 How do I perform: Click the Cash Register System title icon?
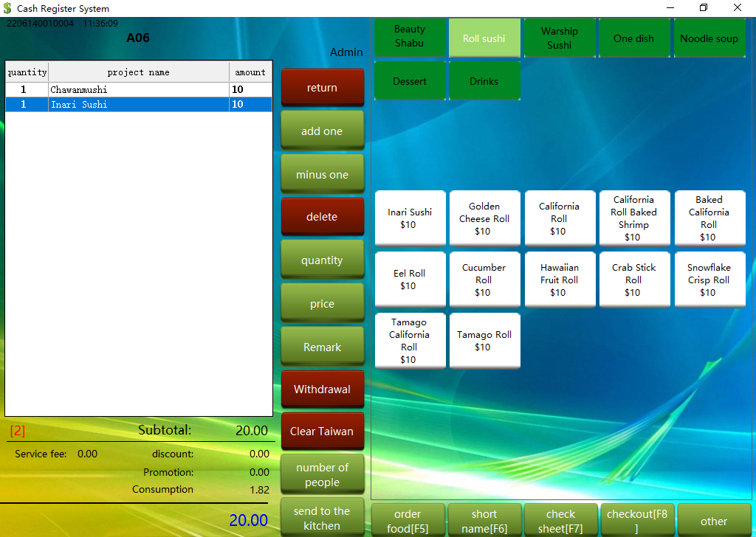(x=7, y=8)
